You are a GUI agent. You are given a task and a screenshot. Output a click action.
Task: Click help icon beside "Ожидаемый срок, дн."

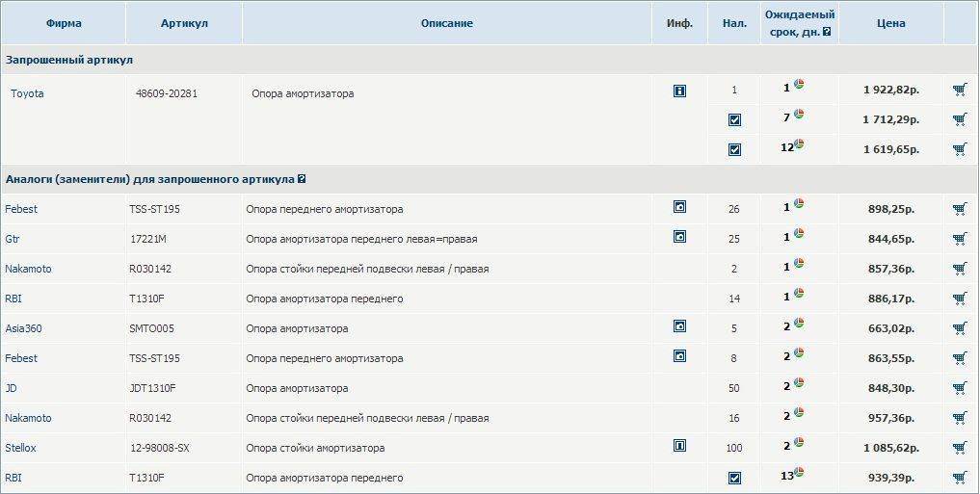tap(827, 31)
